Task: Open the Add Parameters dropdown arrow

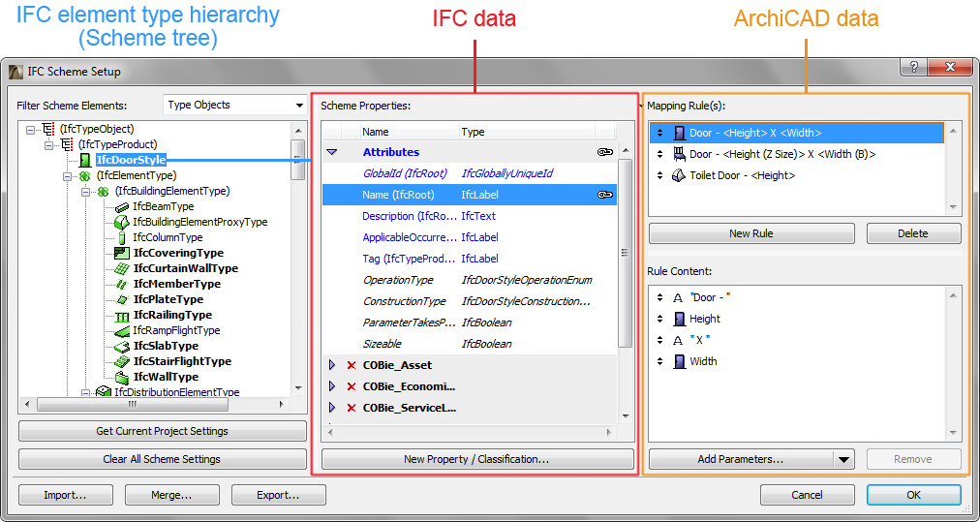Action: 843,459
